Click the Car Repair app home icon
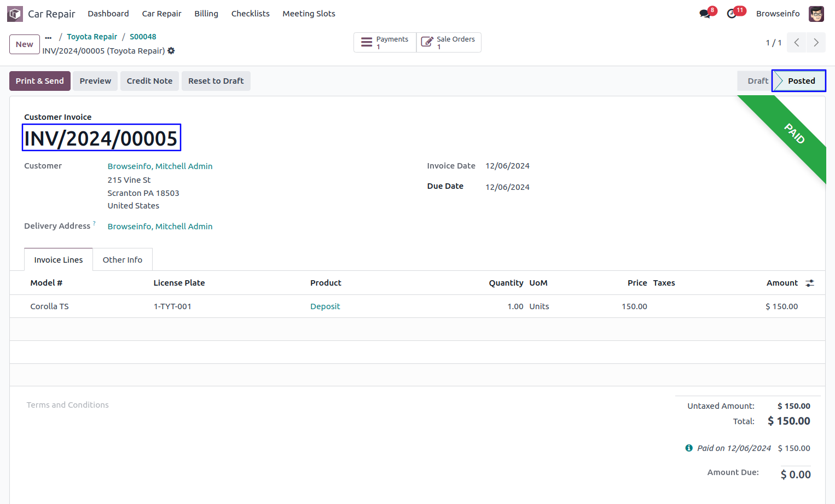The width and height of the screenshot is (835, 504). (x=15, y=14)
